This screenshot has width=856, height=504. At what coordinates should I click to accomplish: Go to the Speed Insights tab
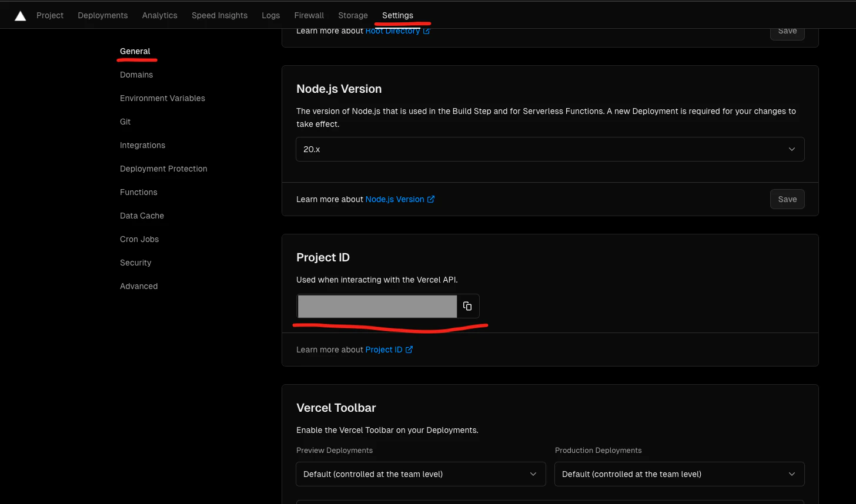point(219,15)
